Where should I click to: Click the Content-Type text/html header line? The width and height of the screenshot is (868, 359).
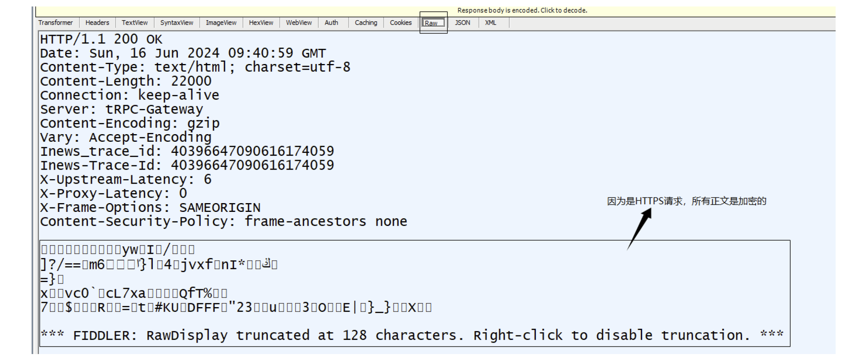[x=195, y=67]
